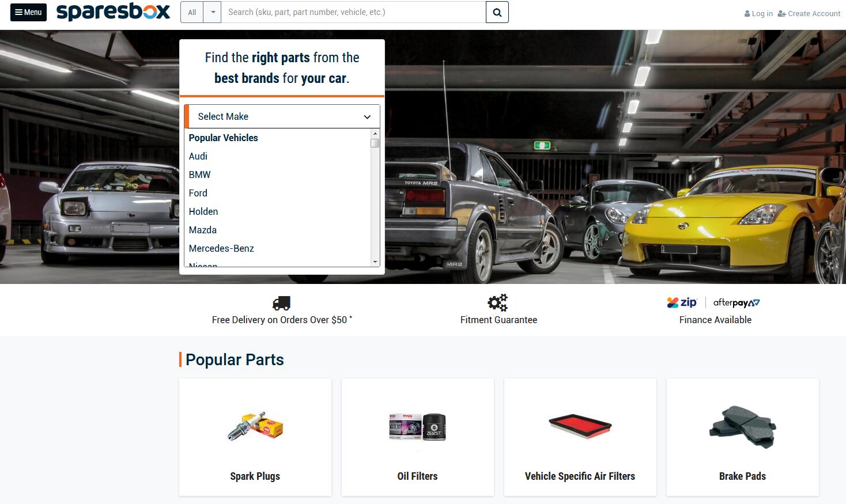Click the search magnifier button
This screenshot has height=504, width=846.
(497, 12)
